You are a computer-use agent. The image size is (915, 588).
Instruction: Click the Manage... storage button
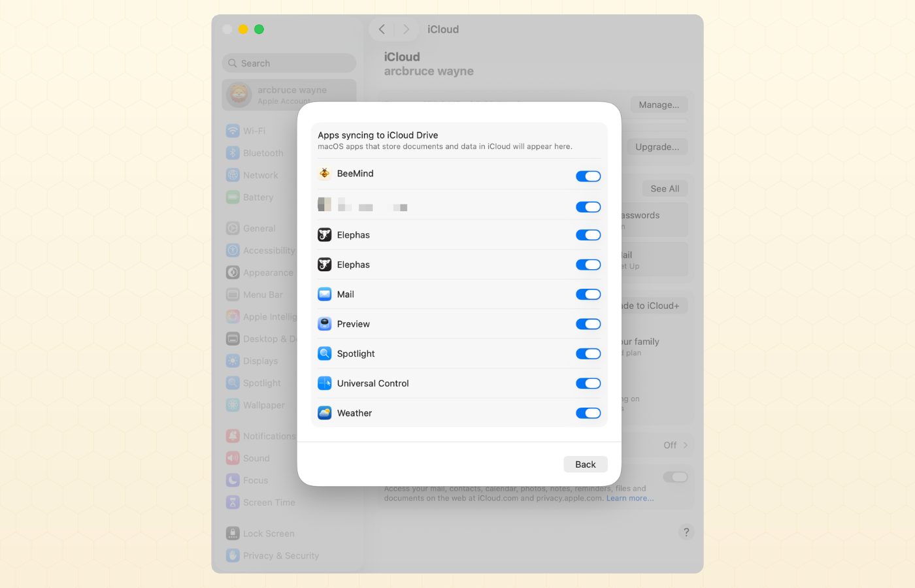pyautogui.click(x=659, y=105)
